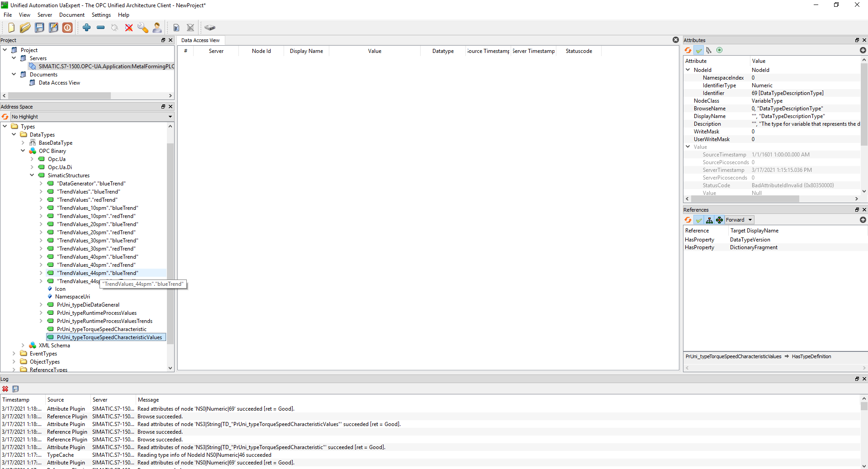Viewport: 868px width, 469px height.
Task: Open the Document menu
Action: 72,15
